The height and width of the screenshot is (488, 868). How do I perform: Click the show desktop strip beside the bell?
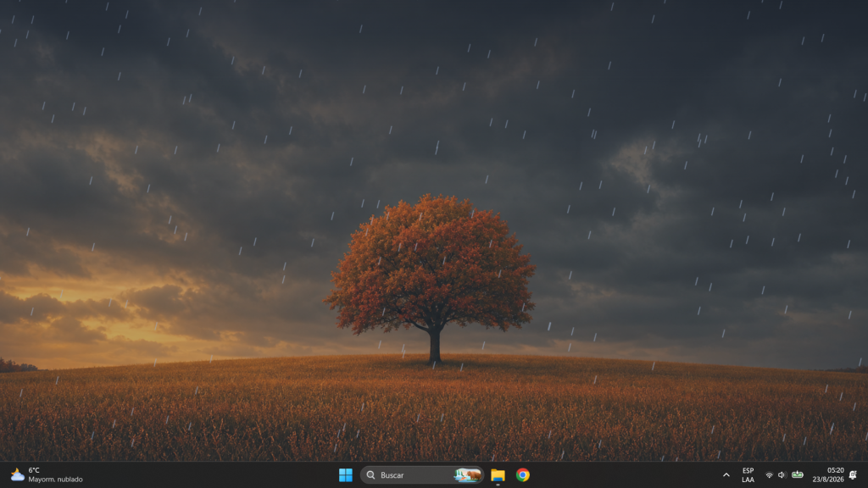tap(865, 474)
